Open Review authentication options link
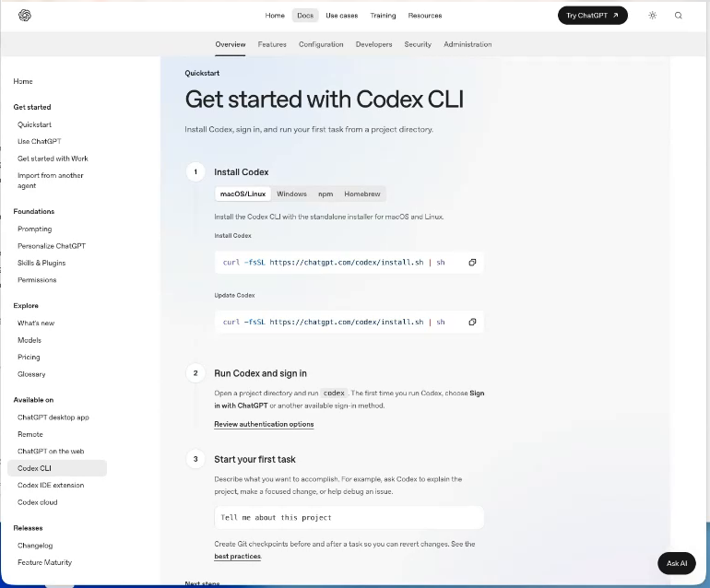This screenshot has width=710, height=588. [x=264, y=424]
